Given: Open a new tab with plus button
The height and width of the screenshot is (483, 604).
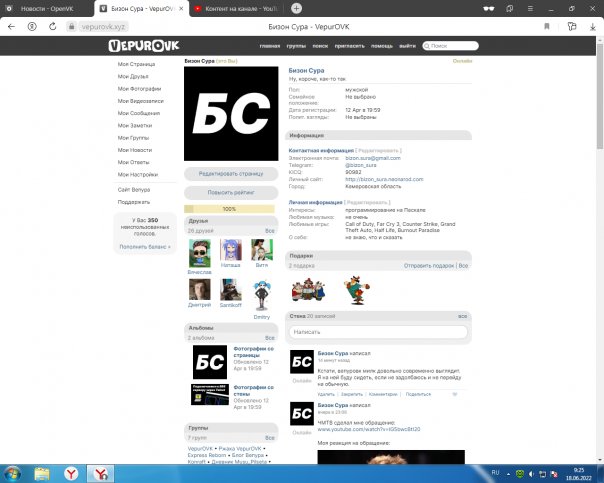Looking at the screenshot, I should click(x=296, y=8).
